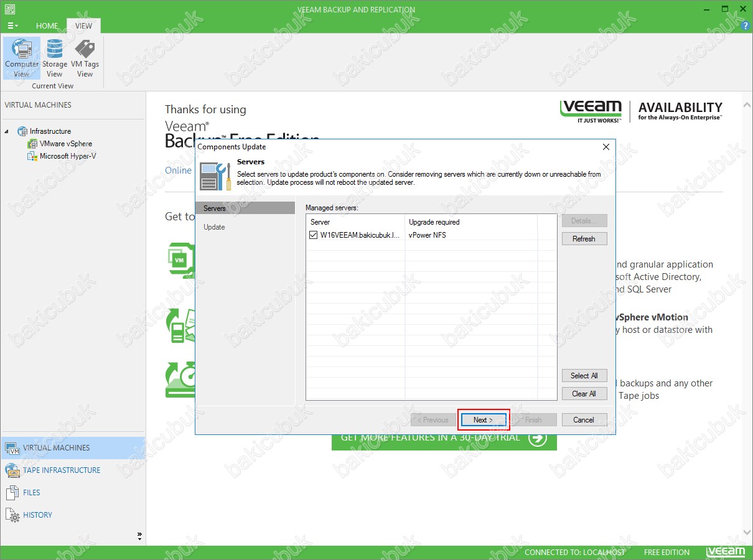
Task: Select Microsoft Hyper-V in the tree
Action: tap(68, 156)
